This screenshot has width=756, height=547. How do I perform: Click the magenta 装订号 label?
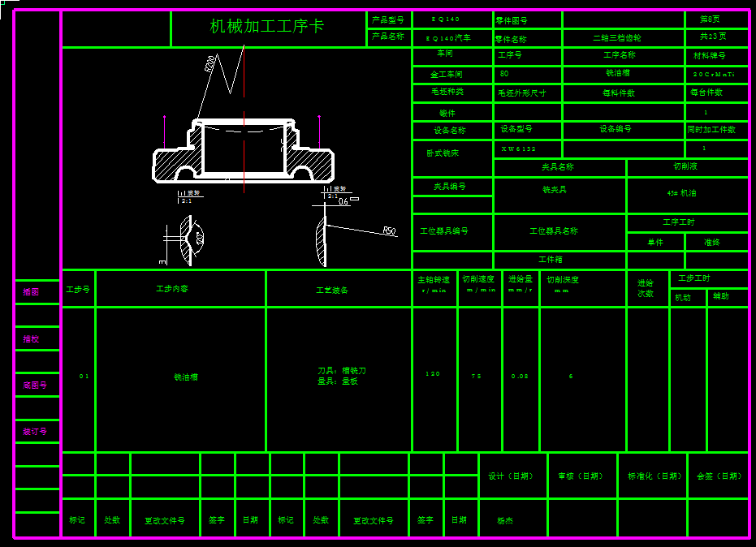(x=34, y=432)
